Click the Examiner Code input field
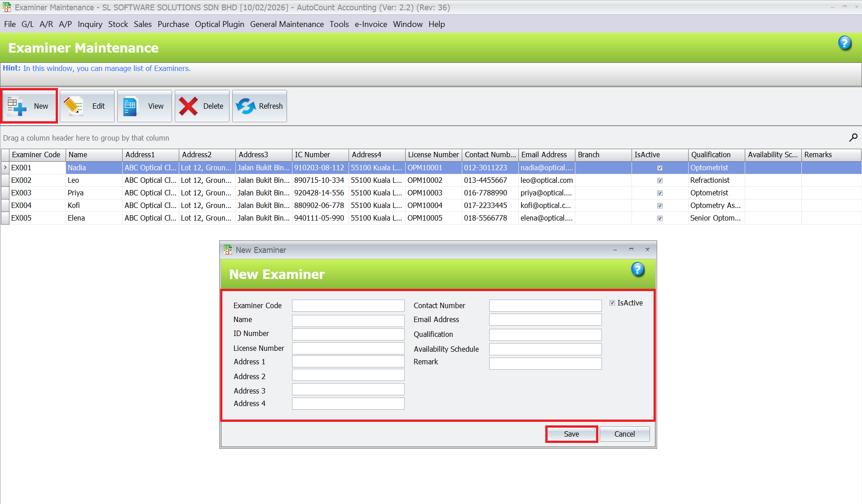This screenshot has height=504, width=862. (x=348, y=305)
